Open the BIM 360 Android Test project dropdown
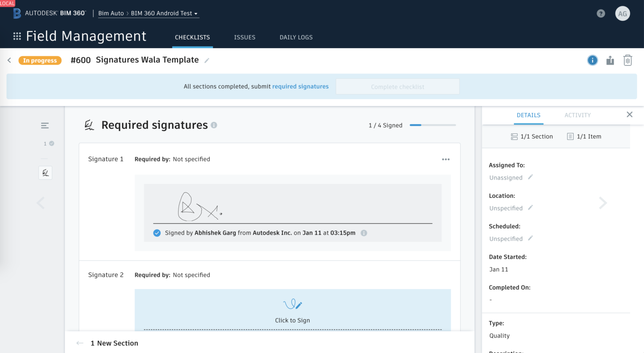 click(x=164, y=13)
